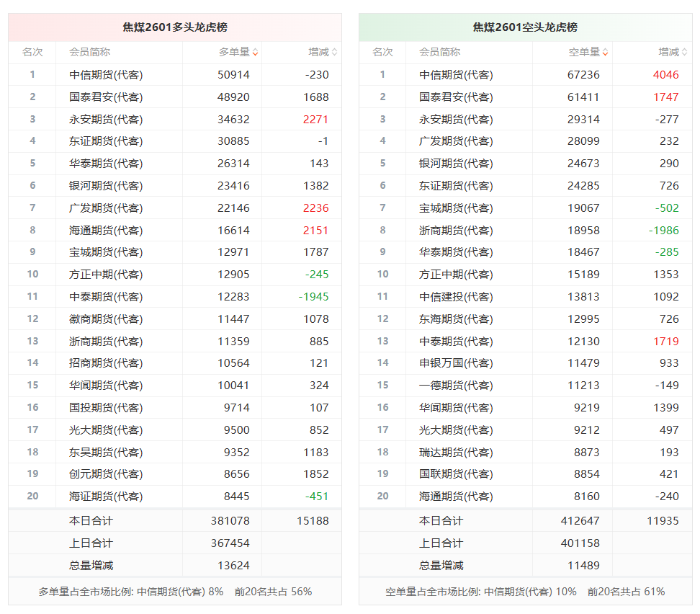Image resolution: width=700 pixels, height=614 pixels.
Task: Click long volume value 50914
Action: point(233,75)
